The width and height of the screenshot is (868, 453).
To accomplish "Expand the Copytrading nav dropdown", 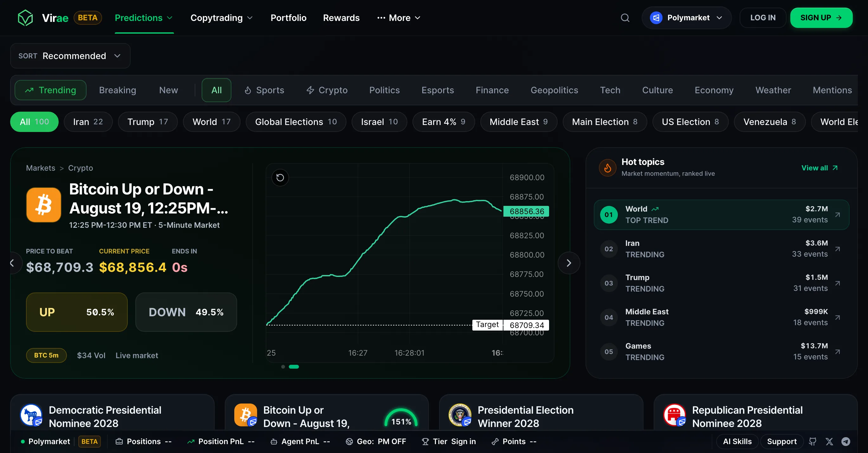I will (222, 17).
